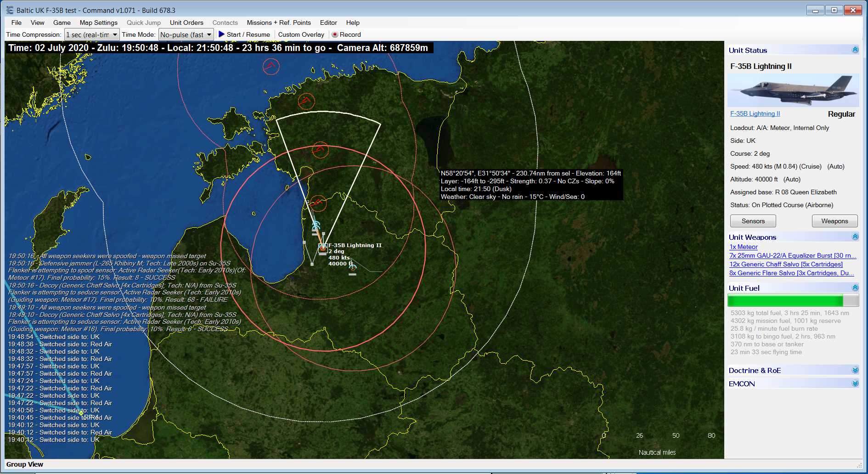
Task: Open the Sensors window for the unit
Action: coord(753,221)
